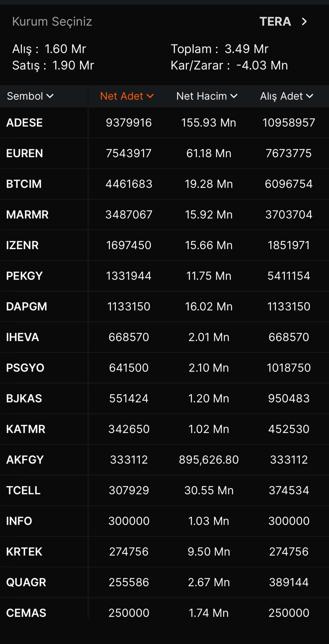Open the Alış Adet sort dropdown
Screen dimensions: 329x644
pyautogui.click(x=286, y=96)
